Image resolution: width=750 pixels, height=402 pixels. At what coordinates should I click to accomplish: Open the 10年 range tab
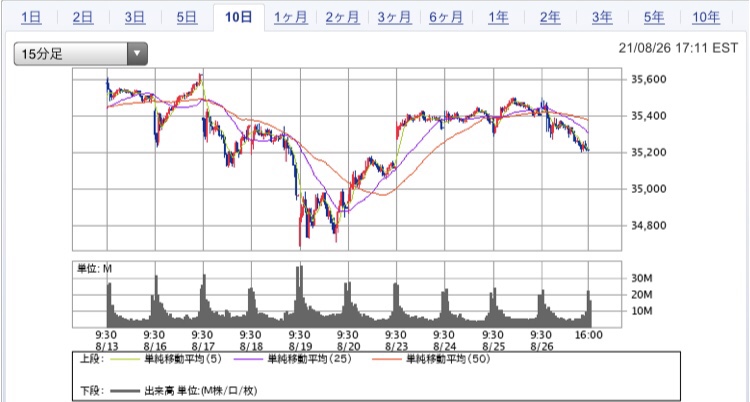coord(706,18)
